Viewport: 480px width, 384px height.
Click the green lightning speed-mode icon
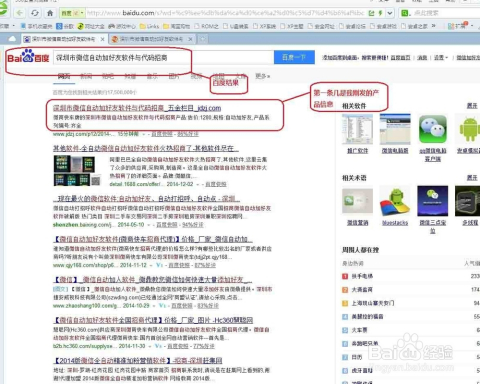click(x=380, y=13)
